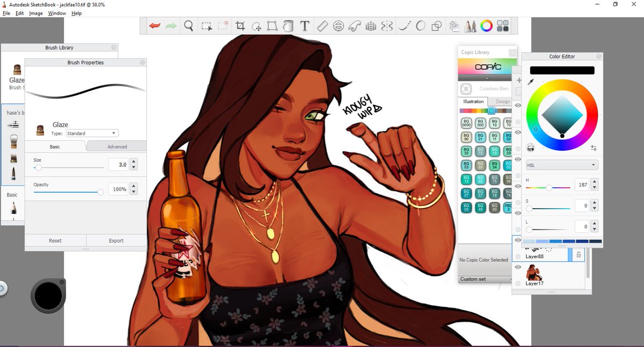The height and width of the screenshot is (347, 644).
Task: Open the Edit menu
Action: [x=20, y=13]
